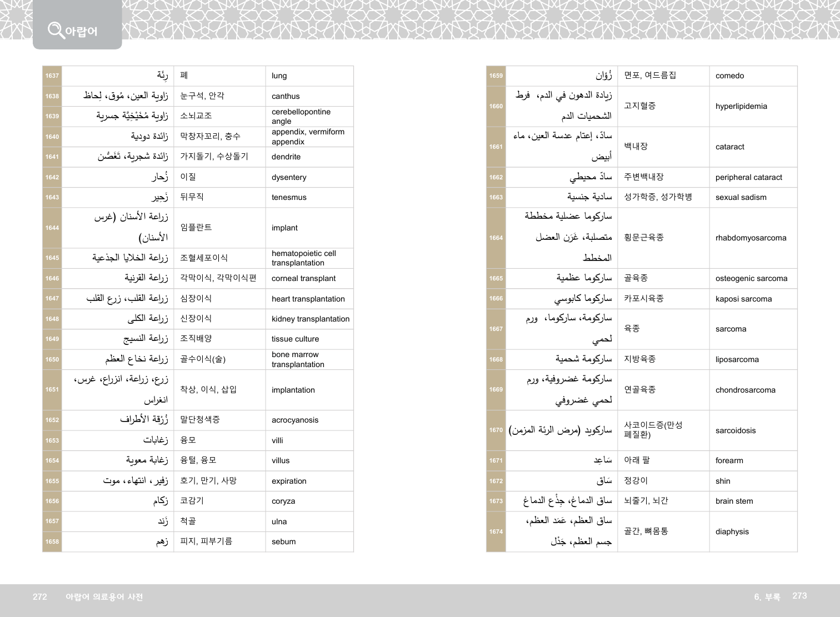Select entry number 1651 cell

(52, 390)
